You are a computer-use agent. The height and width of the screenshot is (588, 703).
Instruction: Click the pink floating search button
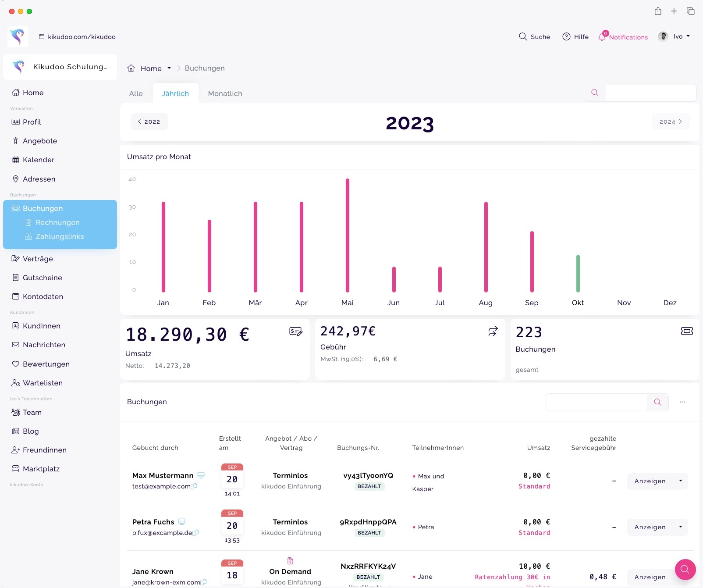(685, 570)
